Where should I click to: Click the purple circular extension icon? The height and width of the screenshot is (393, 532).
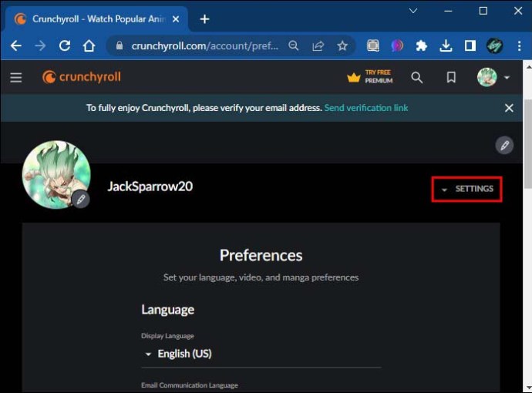pyautogui.click(x=397, y=45)
